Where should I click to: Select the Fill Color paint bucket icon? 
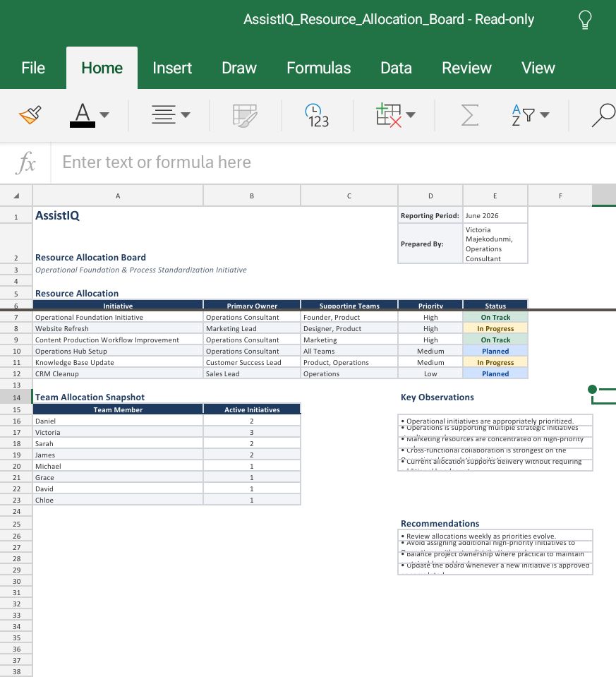[x=30, y=115]
